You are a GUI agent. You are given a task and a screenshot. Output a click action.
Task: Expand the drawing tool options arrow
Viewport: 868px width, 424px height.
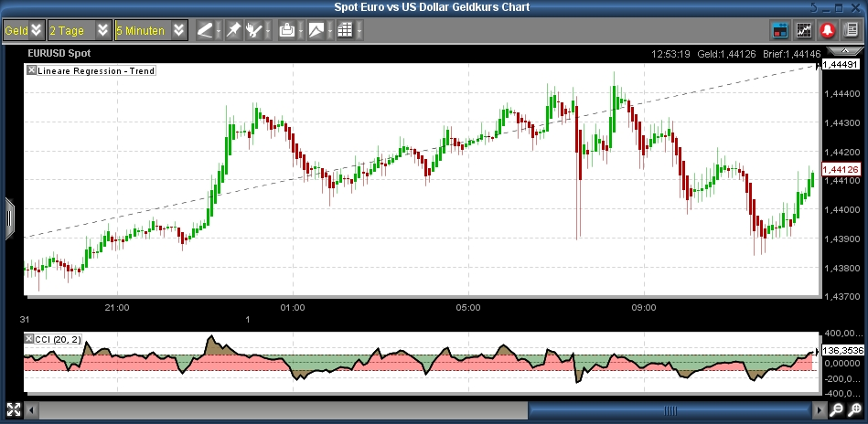(x=218, y=30)
